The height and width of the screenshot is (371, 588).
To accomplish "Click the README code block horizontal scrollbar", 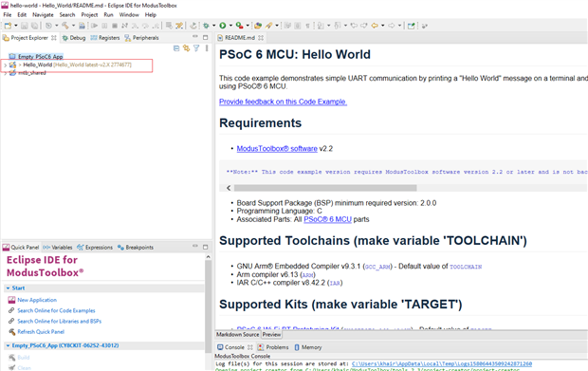I will 325,188.
